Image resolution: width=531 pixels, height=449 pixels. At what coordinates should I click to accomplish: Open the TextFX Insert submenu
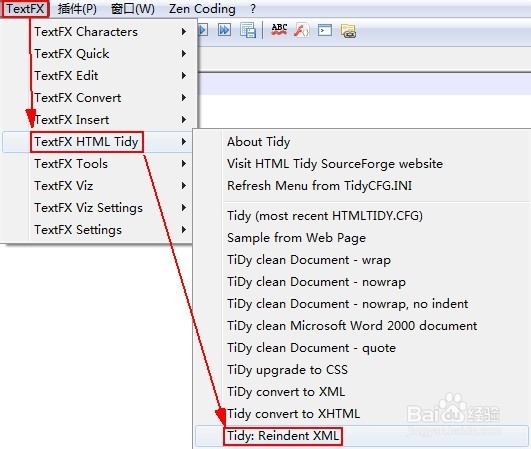[x=98, y=120]
